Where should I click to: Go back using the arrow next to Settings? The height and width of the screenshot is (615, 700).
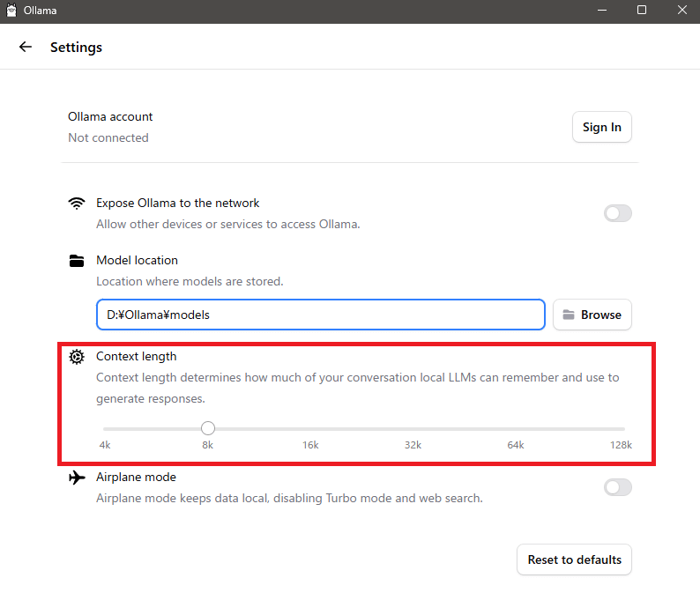click(26, 47)
